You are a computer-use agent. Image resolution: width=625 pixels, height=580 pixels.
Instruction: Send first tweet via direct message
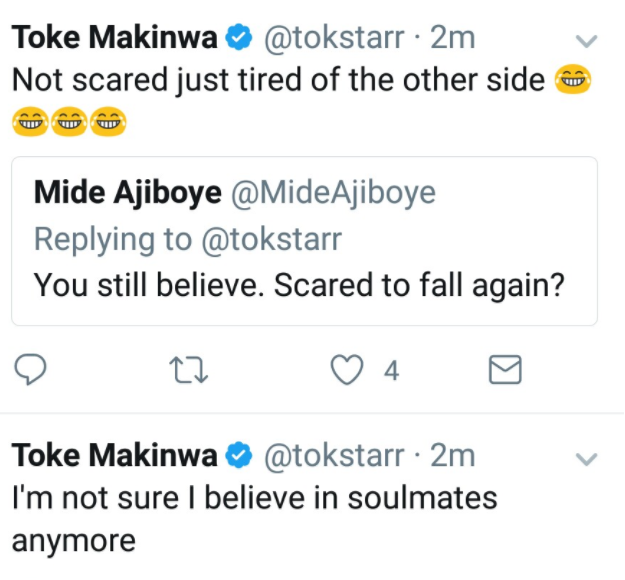point(505,370)
